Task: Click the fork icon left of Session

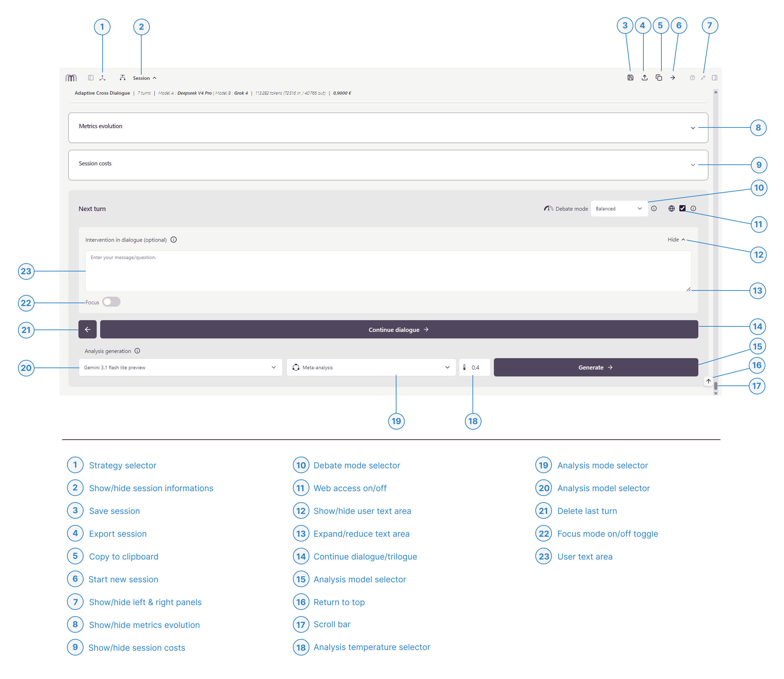Action: [122, 78]
